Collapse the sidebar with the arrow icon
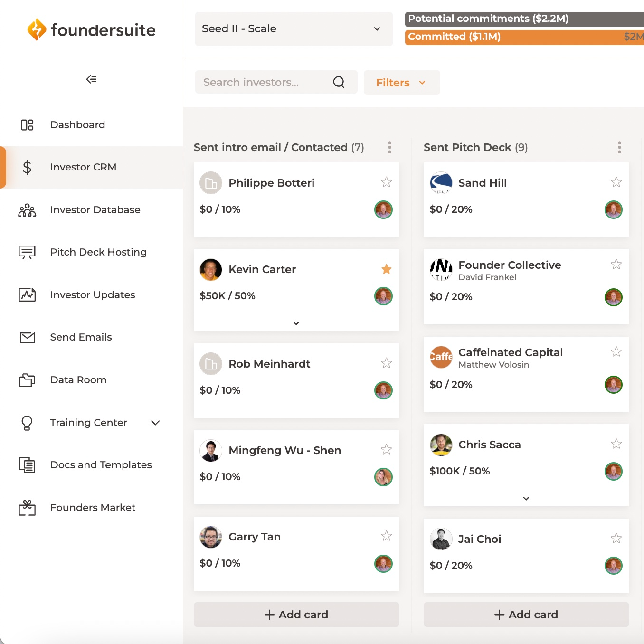Viewport: 644px width, 644px height. (91, 79)
